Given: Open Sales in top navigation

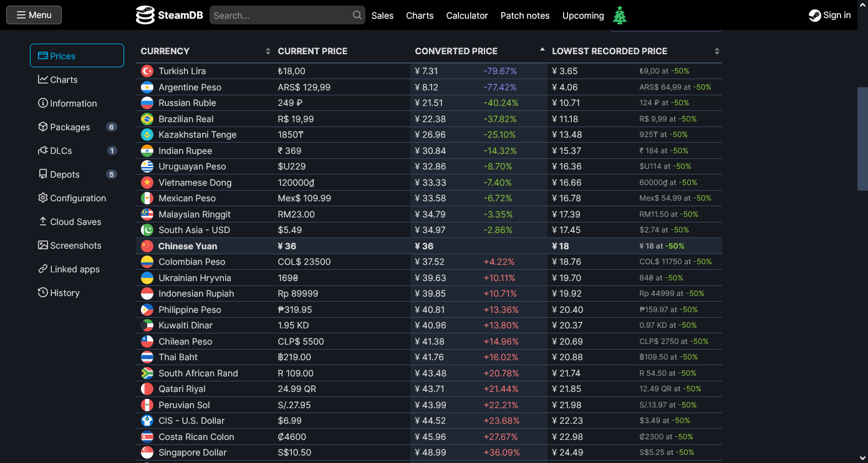Looking at the screenshot, I should (382, 16).
